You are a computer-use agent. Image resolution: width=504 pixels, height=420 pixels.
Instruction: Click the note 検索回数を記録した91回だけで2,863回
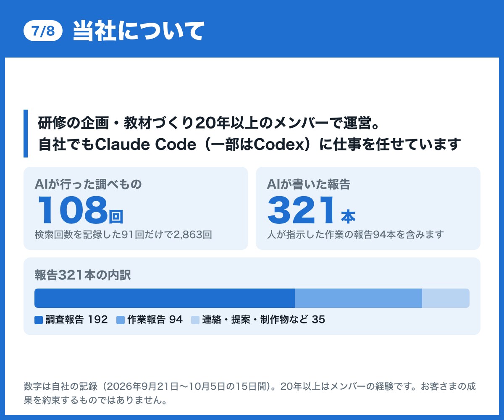coord(123,234)
